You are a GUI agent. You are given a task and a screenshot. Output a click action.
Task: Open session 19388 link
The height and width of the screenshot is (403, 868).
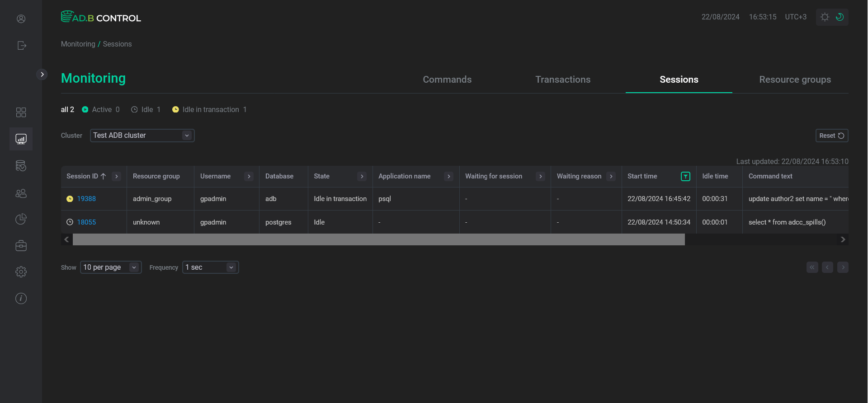86,199
